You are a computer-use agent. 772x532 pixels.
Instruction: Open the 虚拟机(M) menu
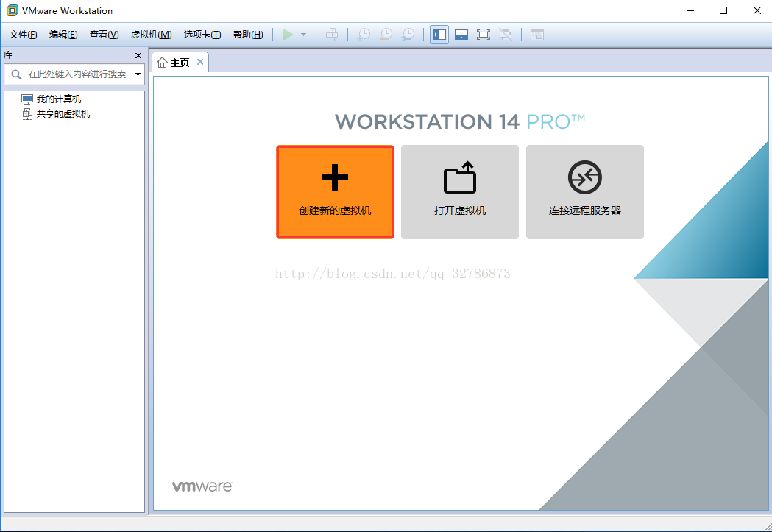(x=151, y=35)
